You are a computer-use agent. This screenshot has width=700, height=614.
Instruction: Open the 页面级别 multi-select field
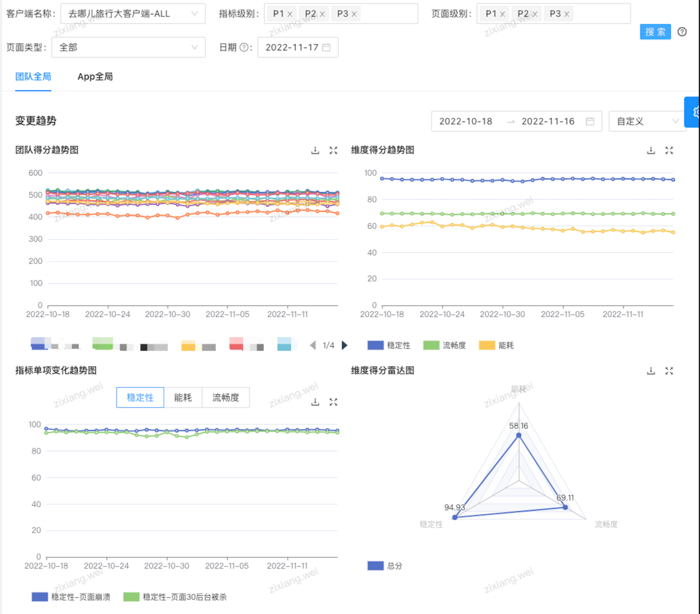pyautogui.click(x=554, y=14)
